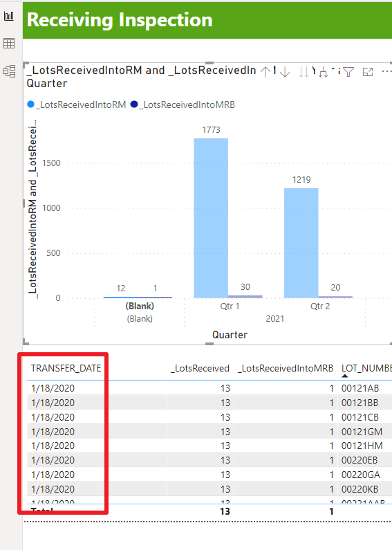The image size is (392, 550).
Task: Open More options ellipsis menu
Action: pos(386,71)
